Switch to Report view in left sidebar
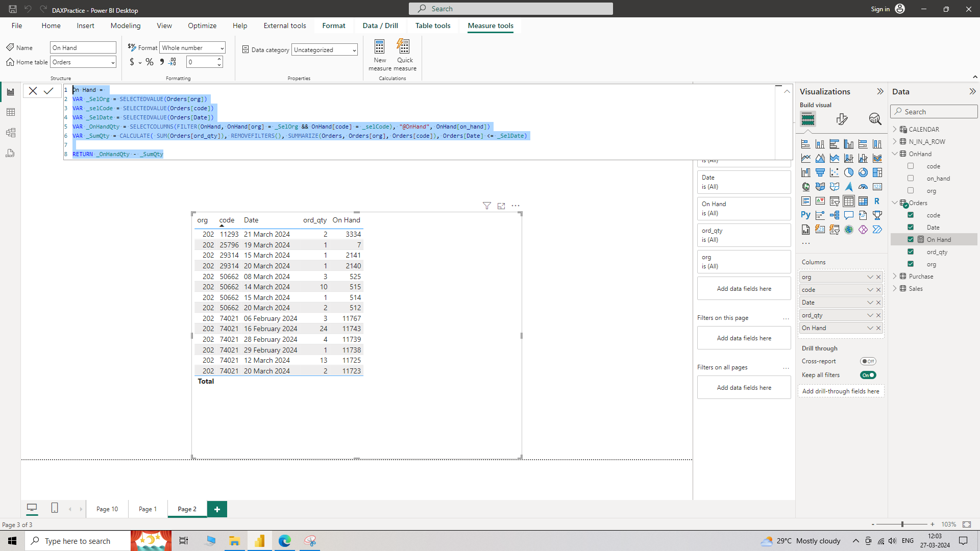Screen dimensions: 980x551 click(10, 92)
